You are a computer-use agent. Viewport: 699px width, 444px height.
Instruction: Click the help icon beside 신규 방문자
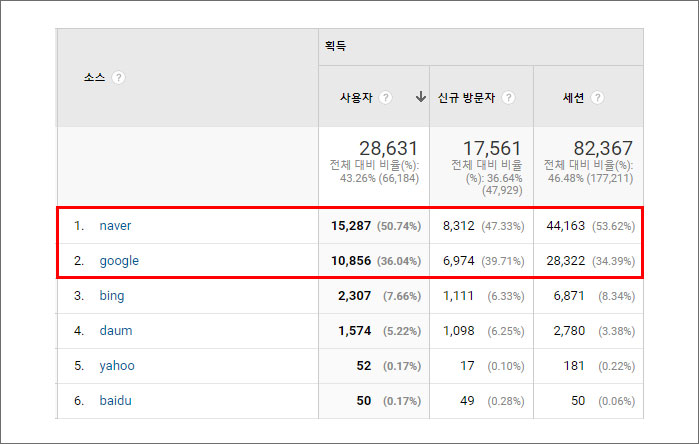pyautogui.click(x=508, y=98)
